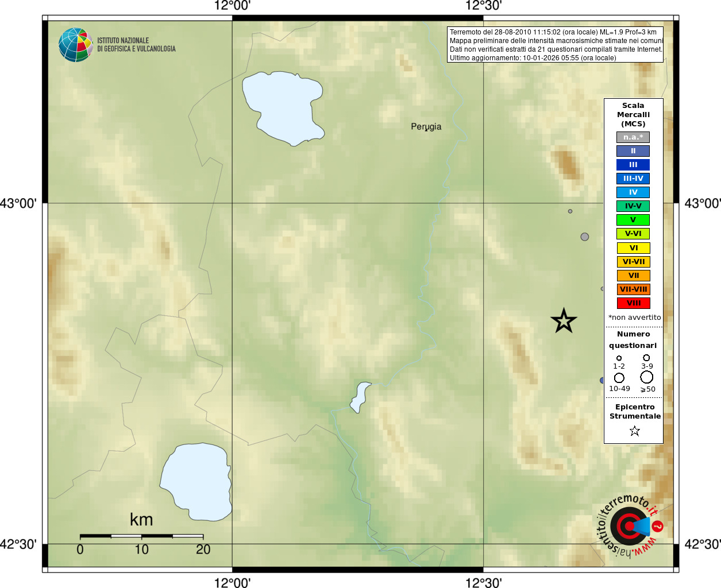This screenshot has height=588, width=721.
Task: Select the IV-V intensity swatch
Action: point(633,206)
